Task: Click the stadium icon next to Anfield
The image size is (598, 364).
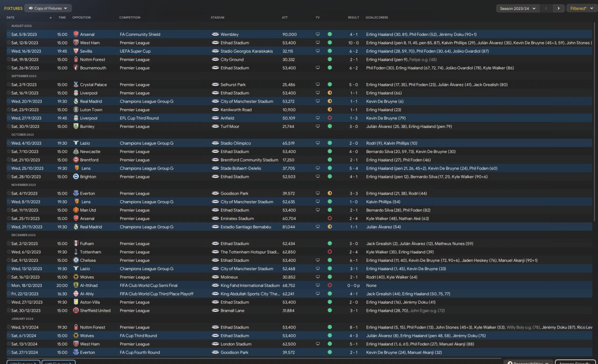Action: pyautogui.click(x=215, y=119)
